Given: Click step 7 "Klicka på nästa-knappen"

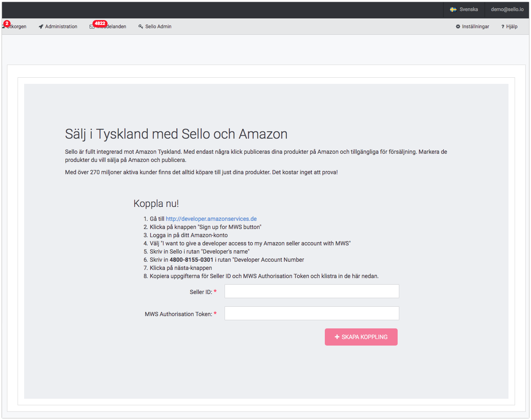Looking at the screenshot, I should pos(181,268).
